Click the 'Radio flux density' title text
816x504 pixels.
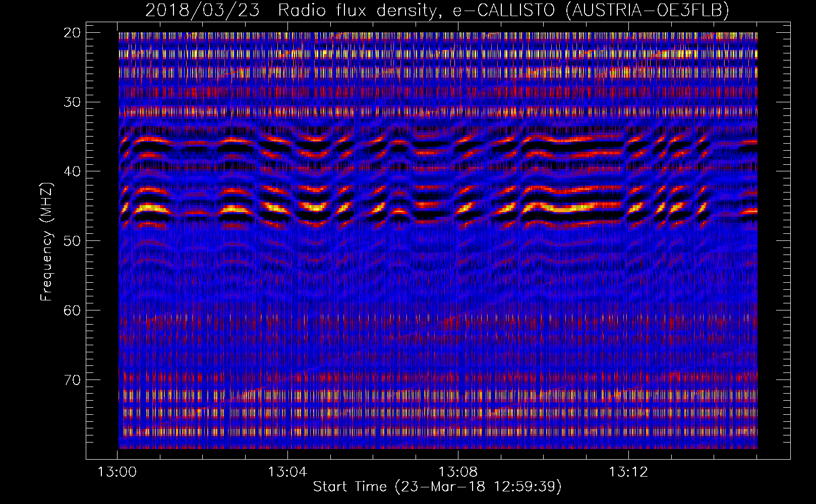coord(361,10)
